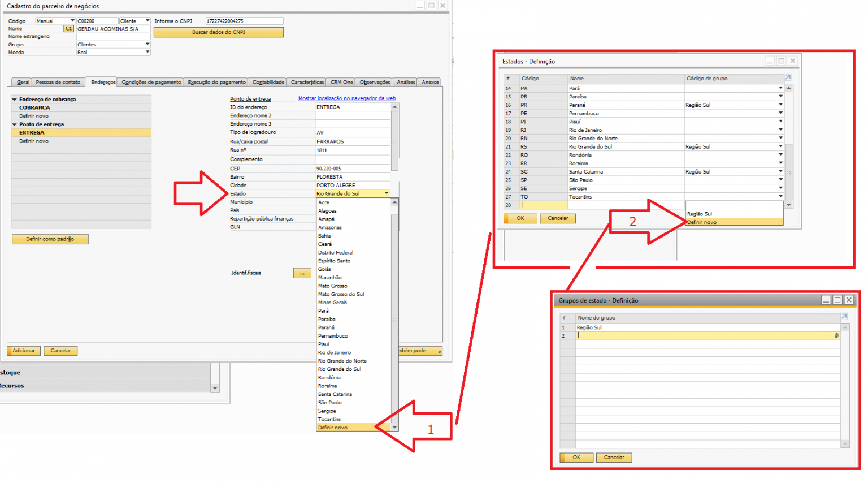Click the Buscar dados do CNPJ button
This screenshot has height=483, width=868.
[x=218, y=32]
